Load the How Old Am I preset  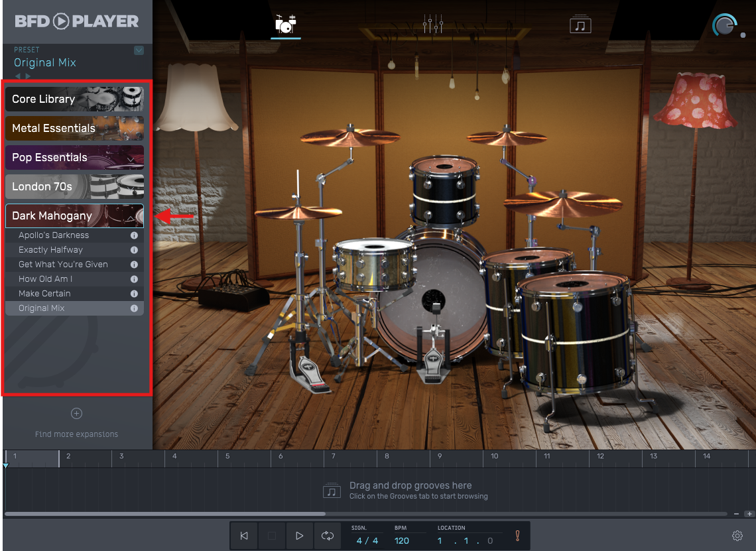[x=75, y=278]
